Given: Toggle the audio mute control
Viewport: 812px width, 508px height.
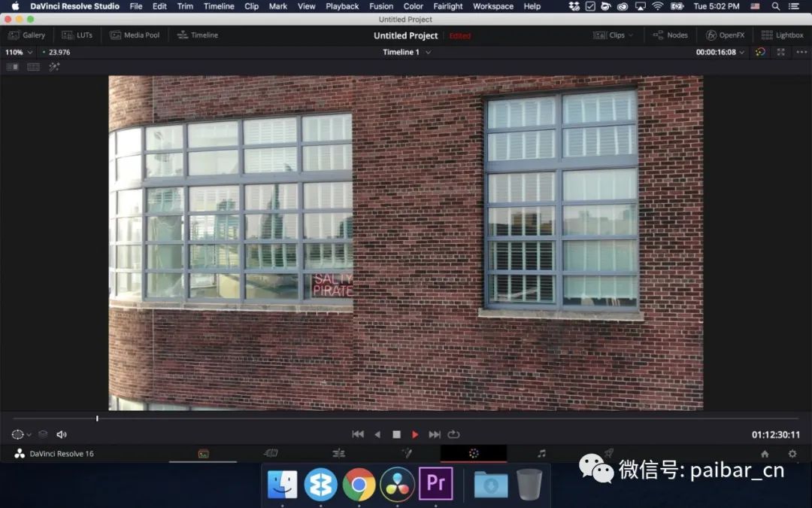Looking at the screenshot, I should (x=62, y=434).
